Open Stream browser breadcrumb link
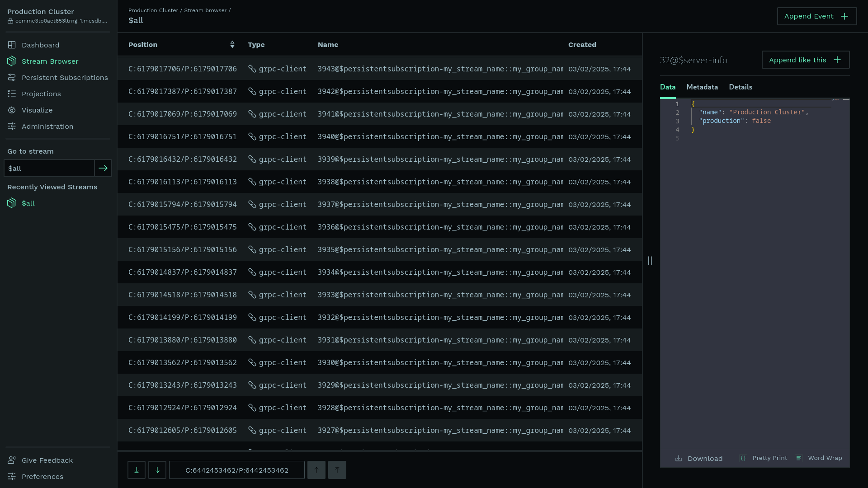This screenshot has width=868, height=488. 205,10
